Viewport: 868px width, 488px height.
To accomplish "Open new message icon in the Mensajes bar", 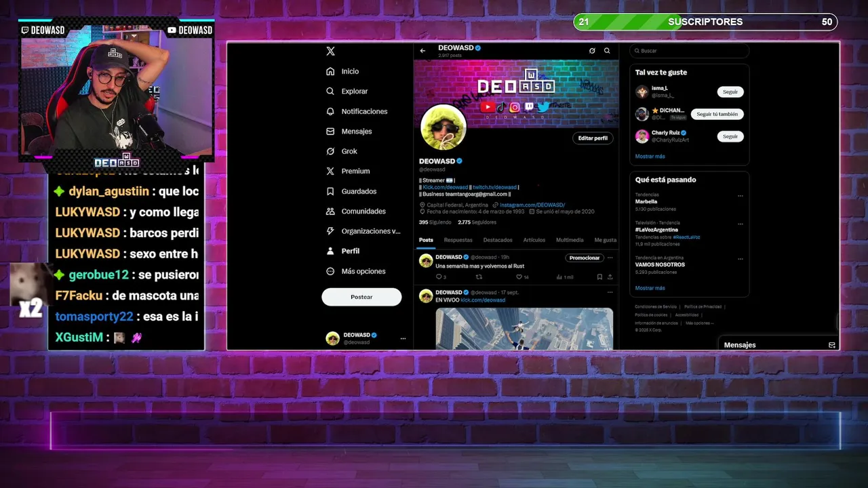I will coord(832,345).
